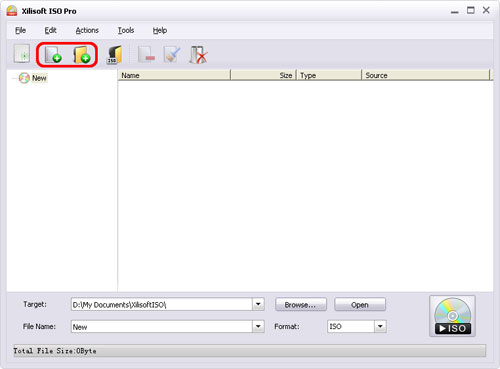
Task: Click the Xilisoft ISO Pro title bar logo
Action: coord(12,11)
